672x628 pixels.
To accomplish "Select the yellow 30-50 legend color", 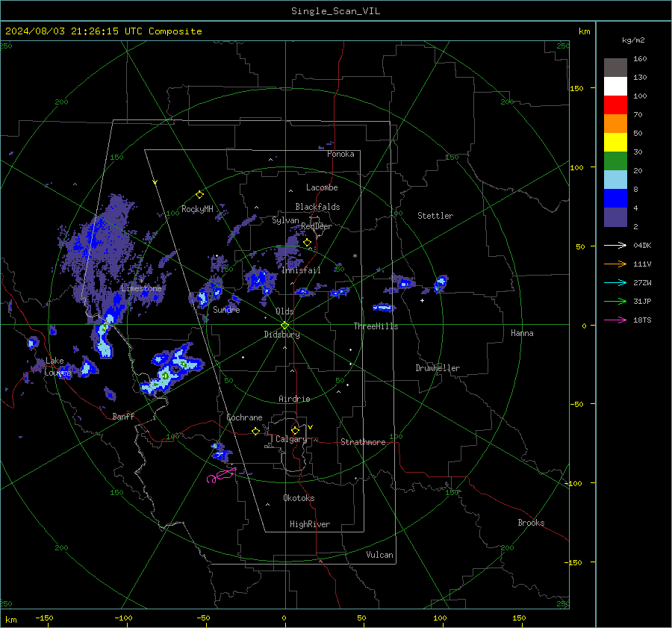I will [615, 143].
